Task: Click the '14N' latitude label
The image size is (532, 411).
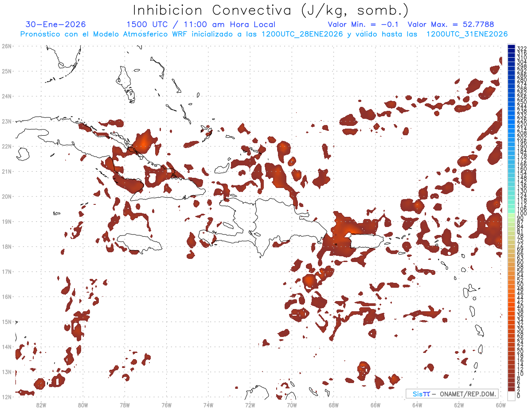Action: [6, 347]
